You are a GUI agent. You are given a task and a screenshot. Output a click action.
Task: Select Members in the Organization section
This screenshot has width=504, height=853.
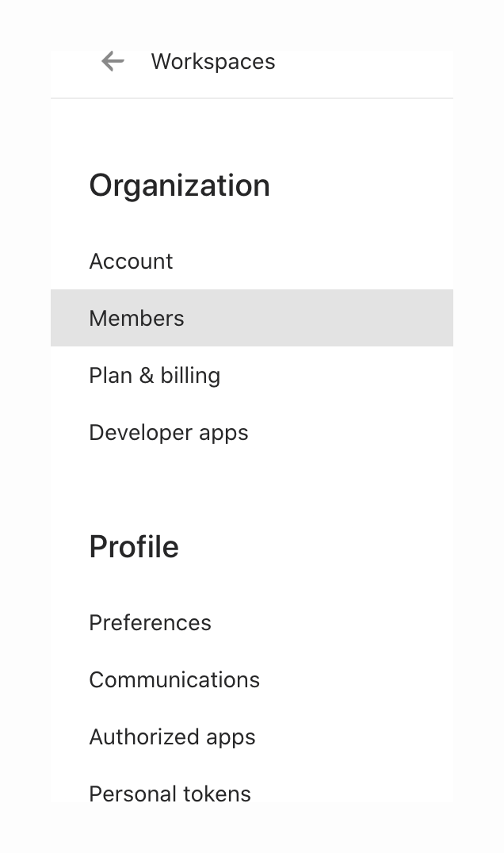[x=136, y=318]
